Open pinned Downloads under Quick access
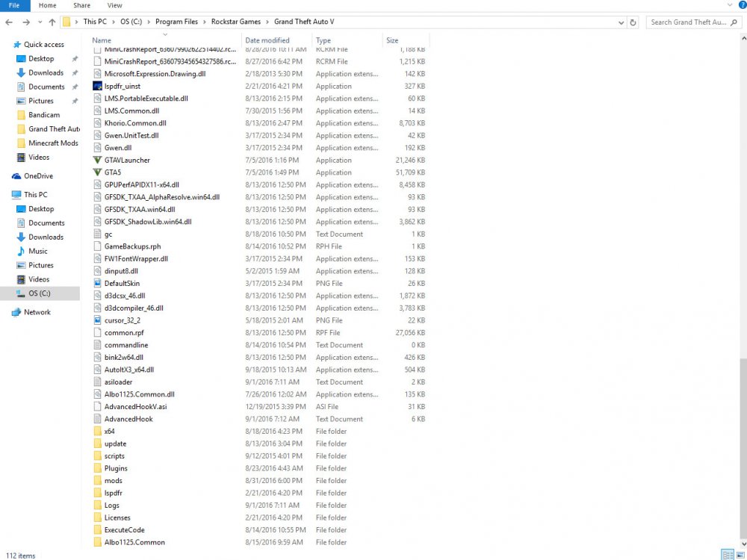The width and height of the screenshot is (747, 560). point(46,73)
